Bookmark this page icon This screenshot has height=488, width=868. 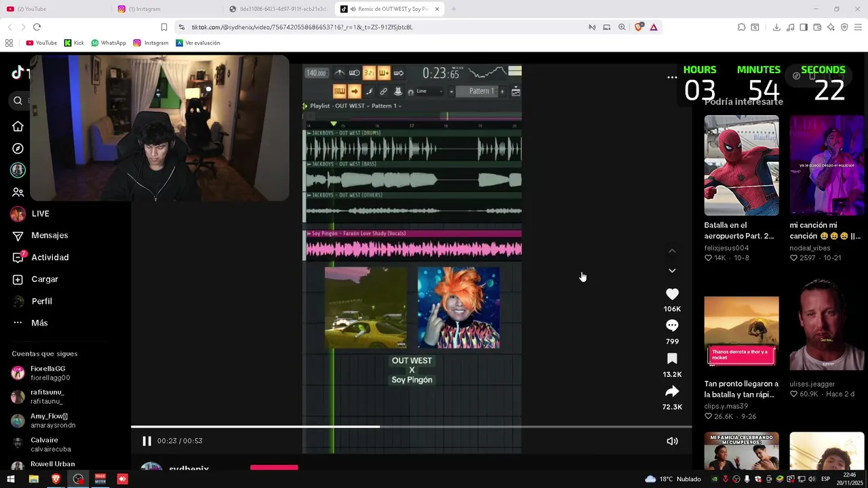coord(164,27)
